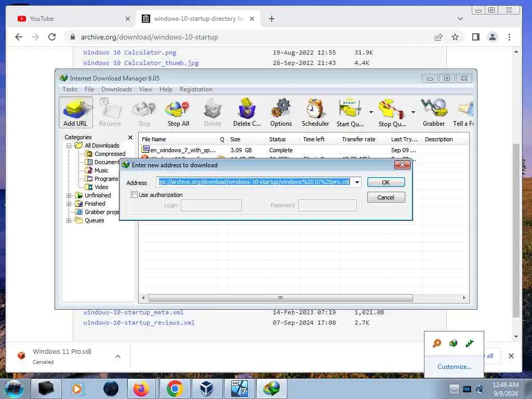The width and height of the screenshot is (532, 399).
Task: Open the Address history dropdown arrow
Action: coord(357,182)
